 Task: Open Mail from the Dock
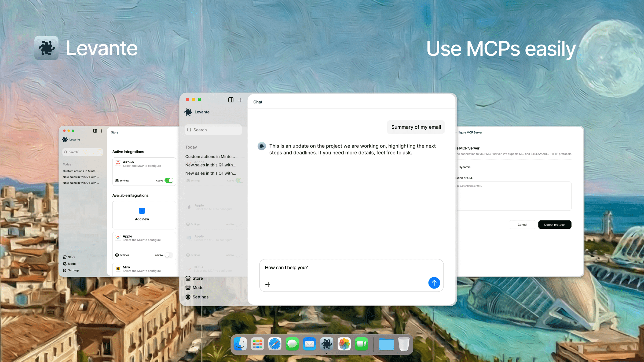click(x=309, y=344)
